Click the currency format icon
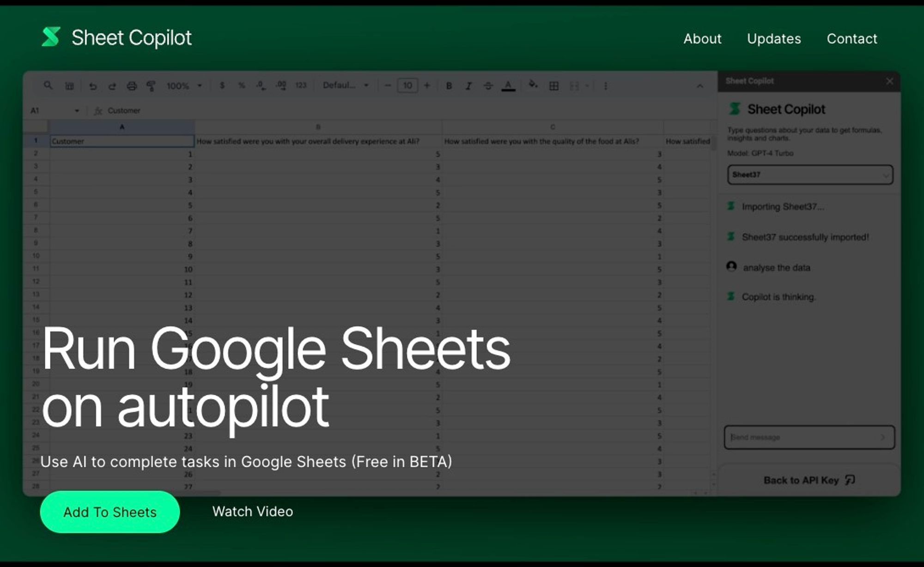 (x=222, y=85)
